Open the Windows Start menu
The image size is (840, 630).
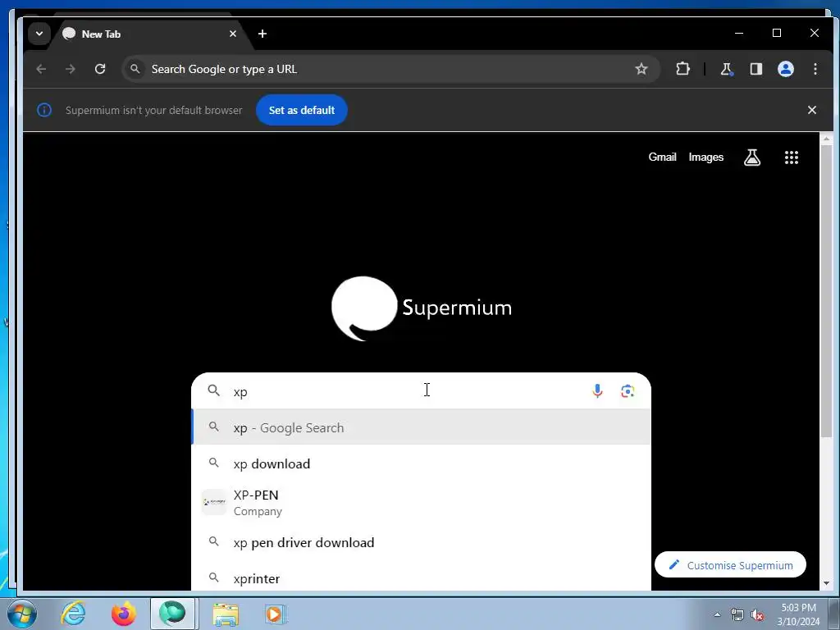point(22,614)
